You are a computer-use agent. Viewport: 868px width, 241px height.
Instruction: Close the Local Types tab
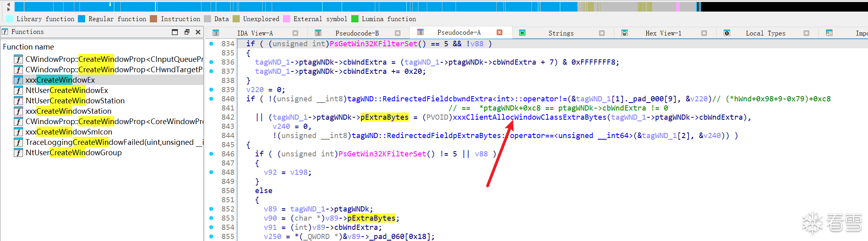[x=806, y=33]
